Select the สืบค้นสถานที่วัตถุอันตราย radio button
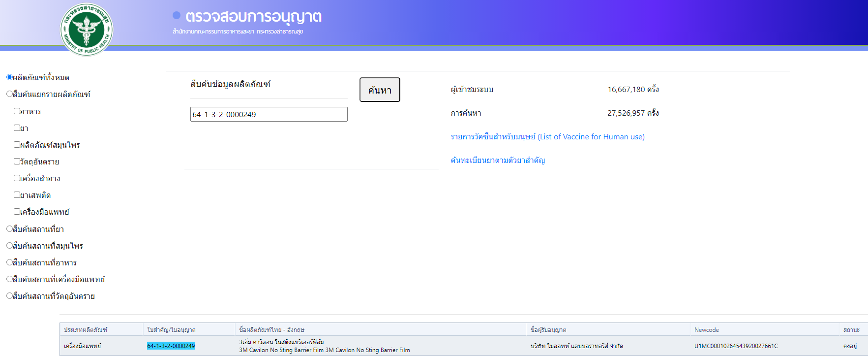868x356 pixels. click(x=9, y=296)
